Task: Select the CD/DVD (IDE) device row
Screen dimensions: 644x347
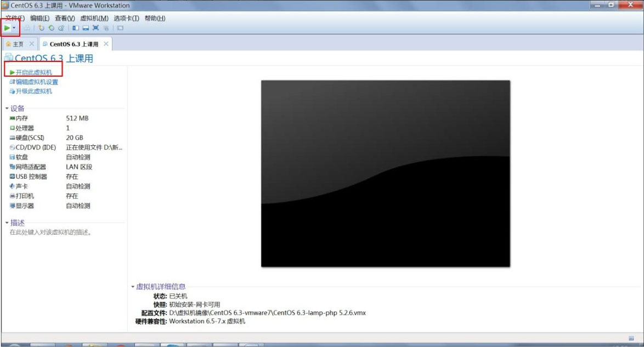Action: pyautogui.click(x=66, y=147)
